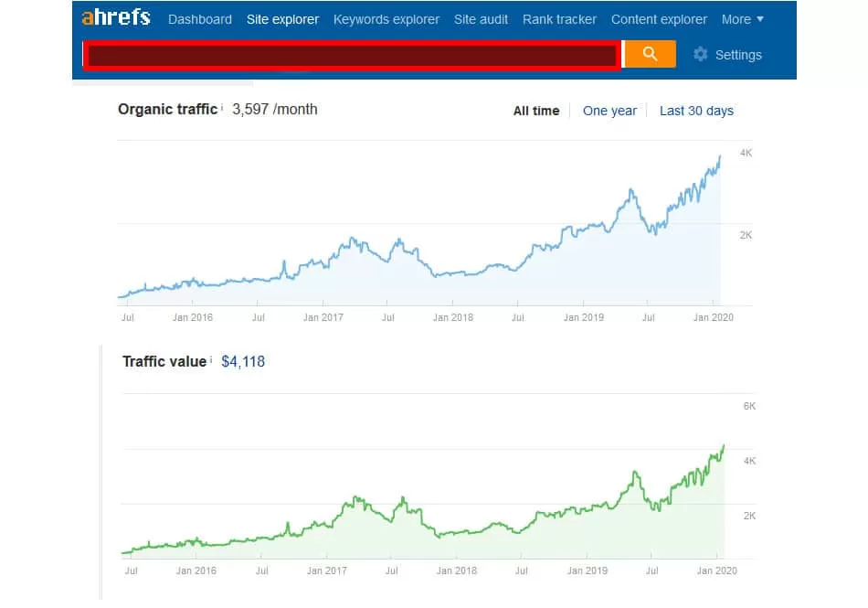Click the Ahrefs logo
The width and height of the screenshot is (868, 608).
[116, 18]
